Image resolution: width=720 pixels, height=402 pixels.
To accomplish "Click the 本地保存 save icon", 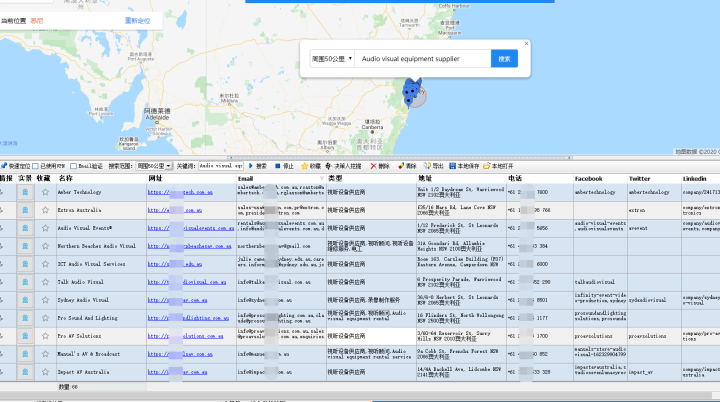I will pos(452,166).
